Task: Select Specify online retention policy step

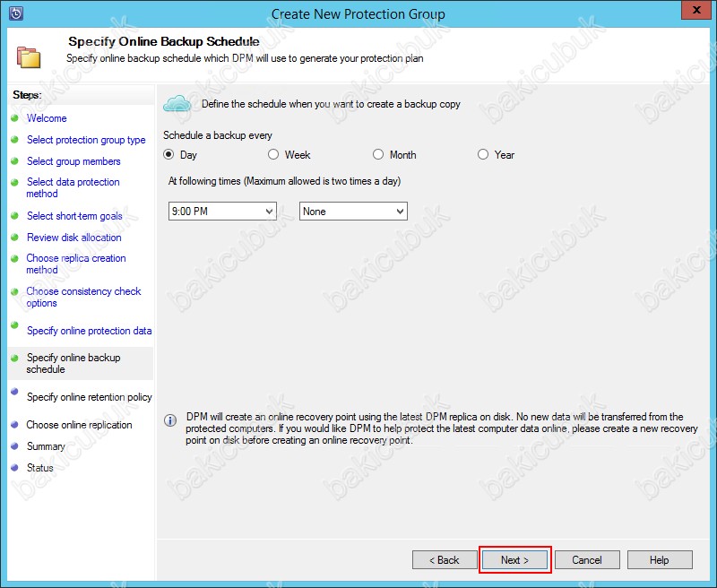Action: (x=89, y=397)
